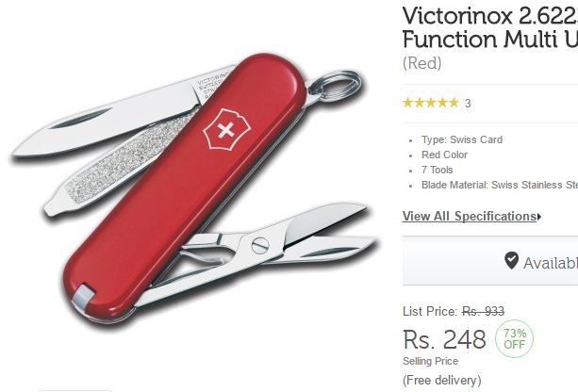
Task: Click the Rs. 248 selling price
Action: 444,339
